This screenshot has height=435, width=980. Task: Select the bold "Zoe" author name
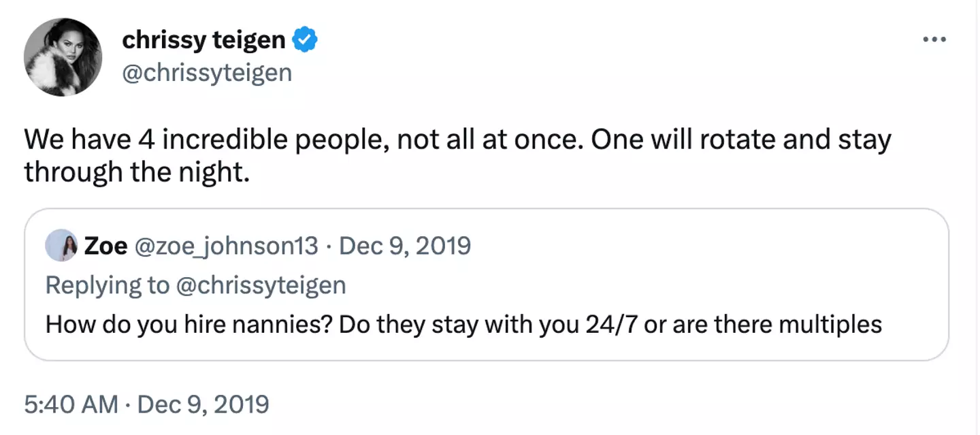tap(105, 246)
